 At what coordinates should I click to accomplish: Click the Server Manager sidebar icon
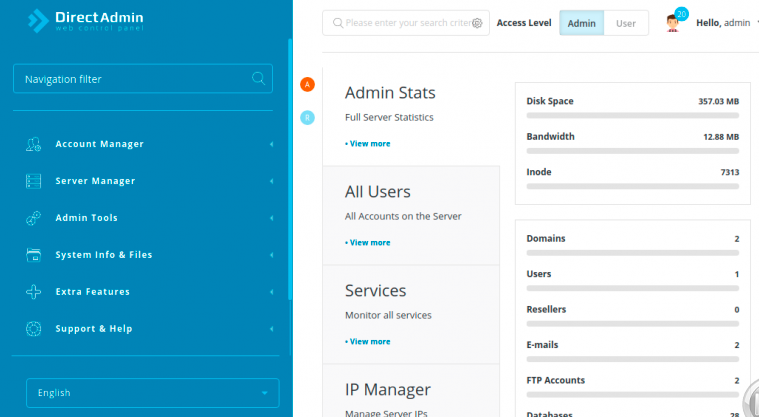pos(34,181)
